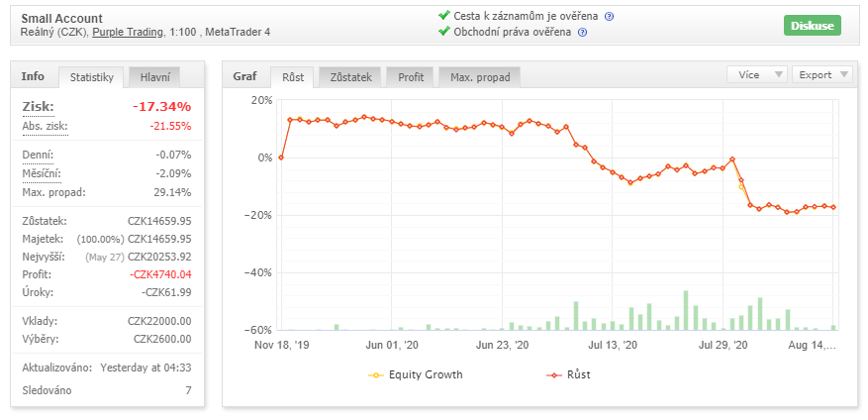Open the Purple Trading broker link
868x420 pixels.
(127, 33)
